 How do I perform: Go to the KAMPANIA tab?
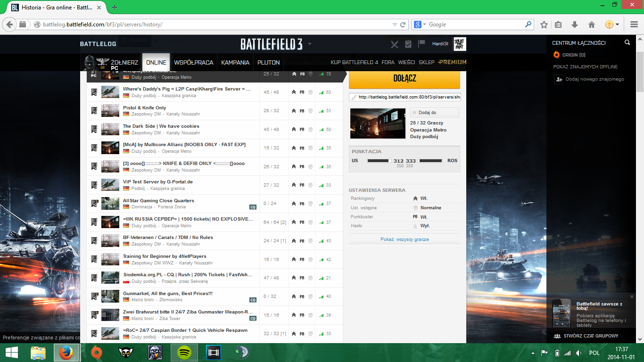235,62
